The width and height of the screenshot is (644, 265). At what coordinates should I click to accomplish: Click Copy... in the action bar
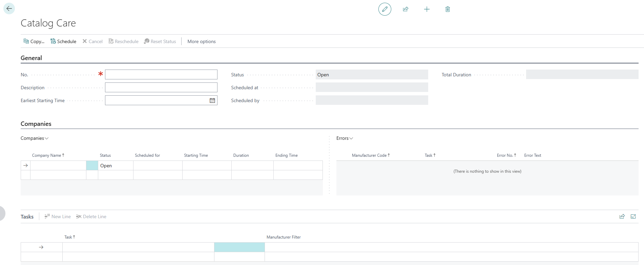click(x=34, y=41)
